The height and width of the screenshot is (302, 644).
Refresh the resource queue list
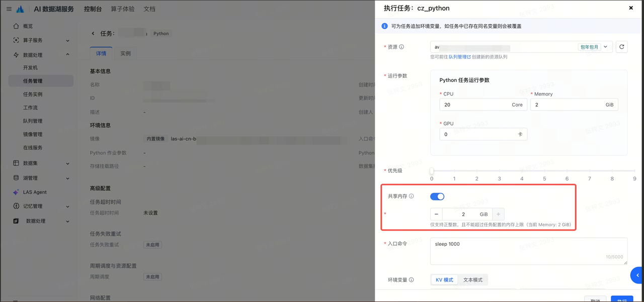pyautogui.click(x=622, y=47)
